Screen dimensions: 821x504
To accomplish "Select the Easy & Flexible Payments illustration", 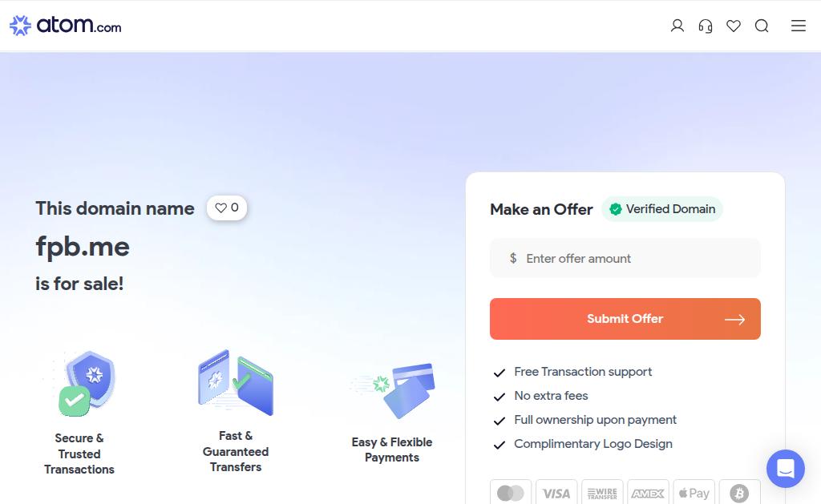I will click(392, 390).
